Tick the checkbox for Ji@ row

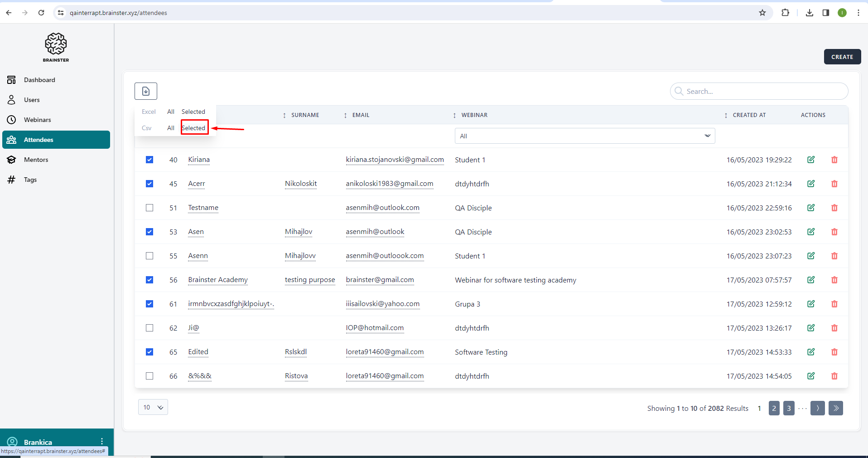[x=149, y=328]
